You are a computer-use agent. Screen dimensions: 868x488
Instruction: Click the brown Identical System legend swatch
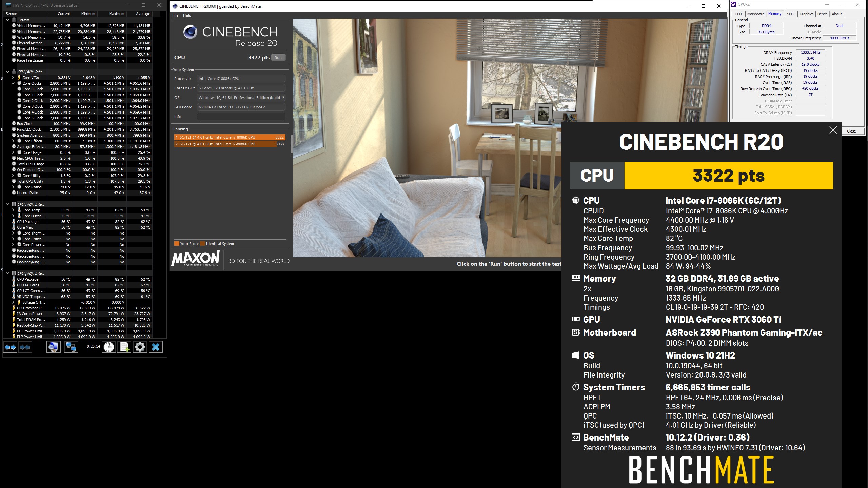click(203, 243)
